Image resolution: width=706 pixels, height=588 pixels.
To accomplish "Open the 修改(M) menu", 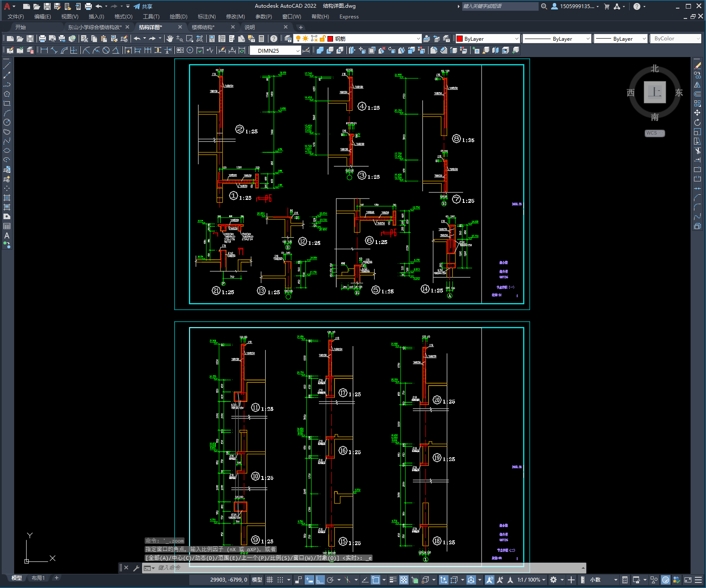I will pyautogui.click(x=236, y=17).
